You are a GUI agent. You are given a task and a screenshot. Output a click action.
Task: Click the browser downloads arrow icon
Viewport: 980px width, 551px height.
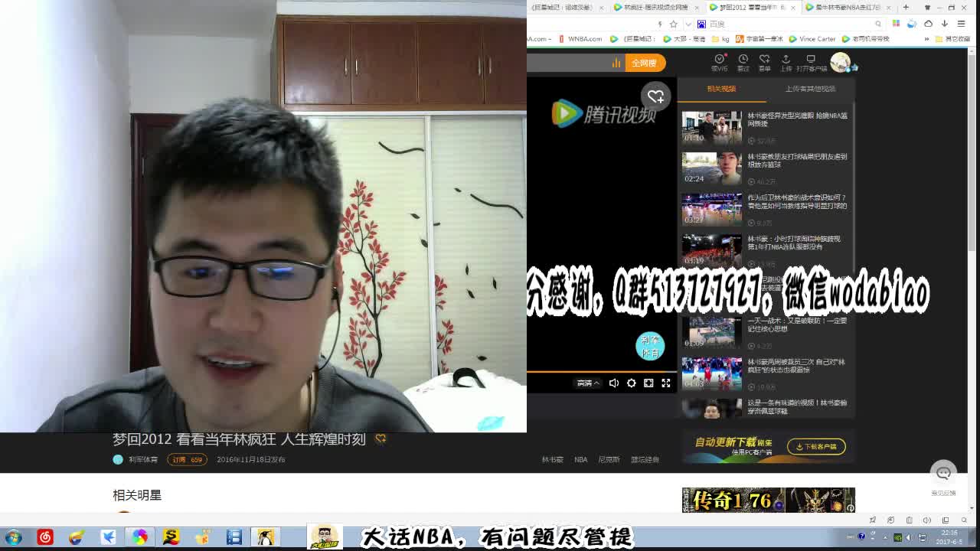pos(945,24)
